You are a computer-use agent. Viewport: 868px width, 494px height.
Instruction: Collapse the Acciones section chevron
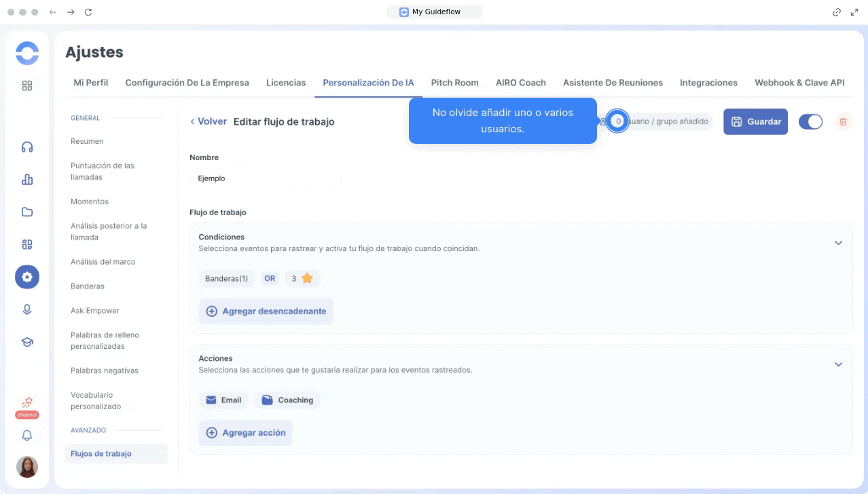838,364
